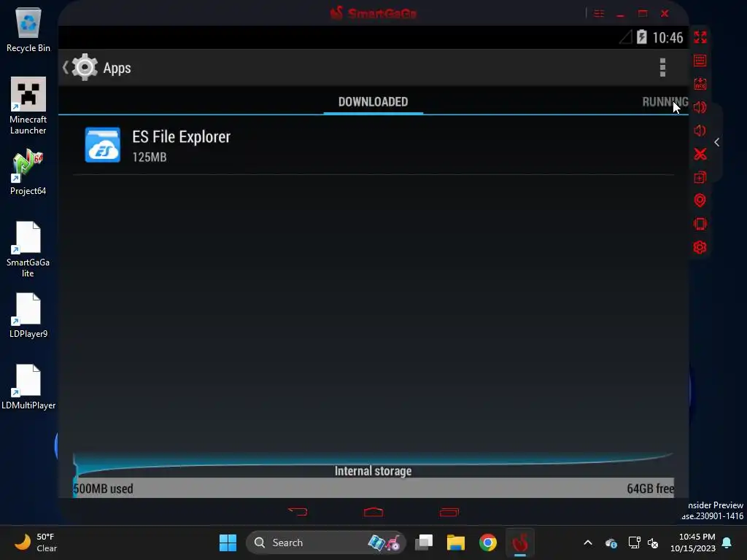The height and width of the screenshot is (560, 747).
Task: Open Recycle Bin on desktop
Action: (x=28, y=30)
